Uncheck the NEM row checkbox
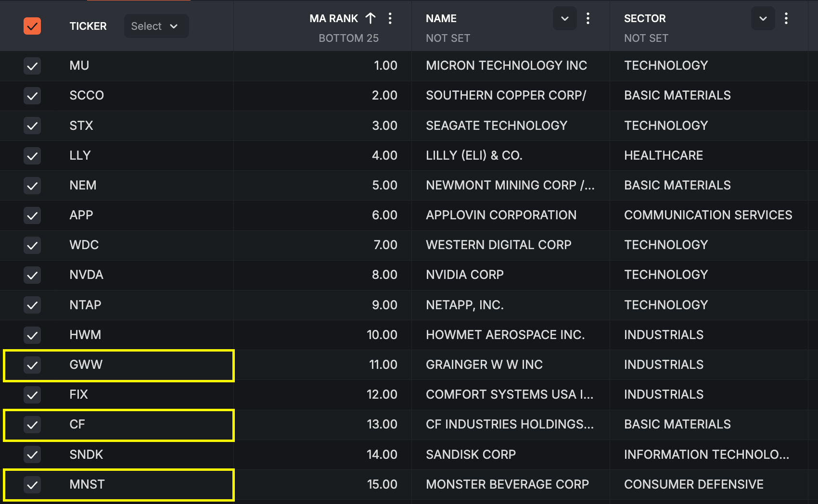Image resolution: width=818 pixels, height=504 pixels. (32, 186)
